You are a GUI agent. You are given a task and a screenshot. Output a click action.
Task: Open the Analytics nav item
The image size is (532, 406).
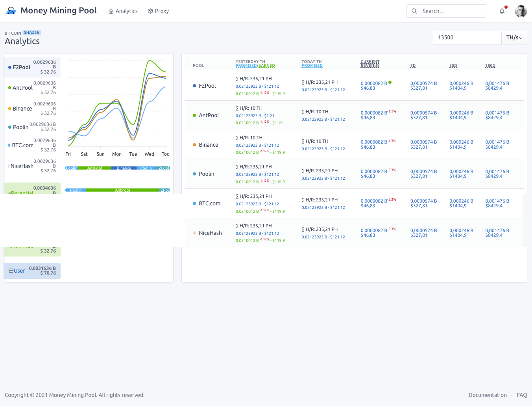tap(123, 11)
